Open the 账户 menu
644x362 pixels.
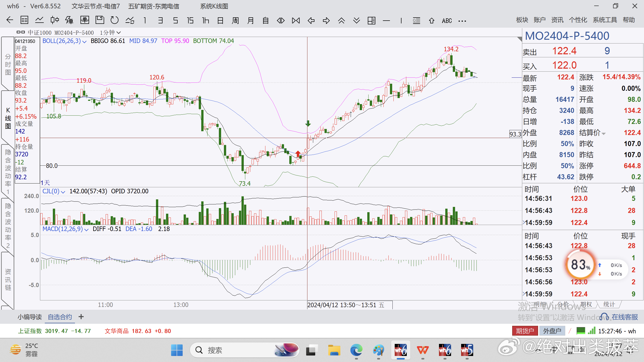pos(540,20)
